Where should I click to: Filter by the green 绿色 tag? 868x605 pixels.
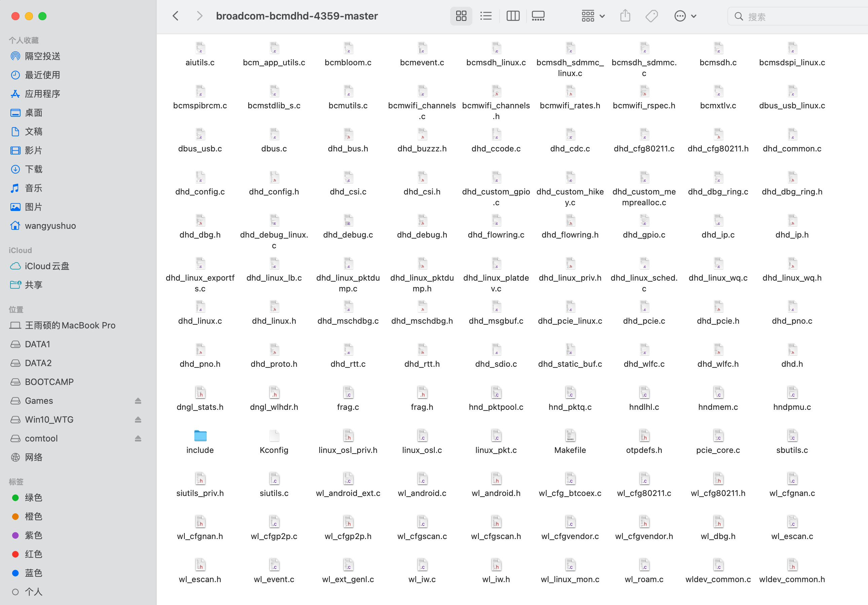pyautogui.click(x=33, y=497)
